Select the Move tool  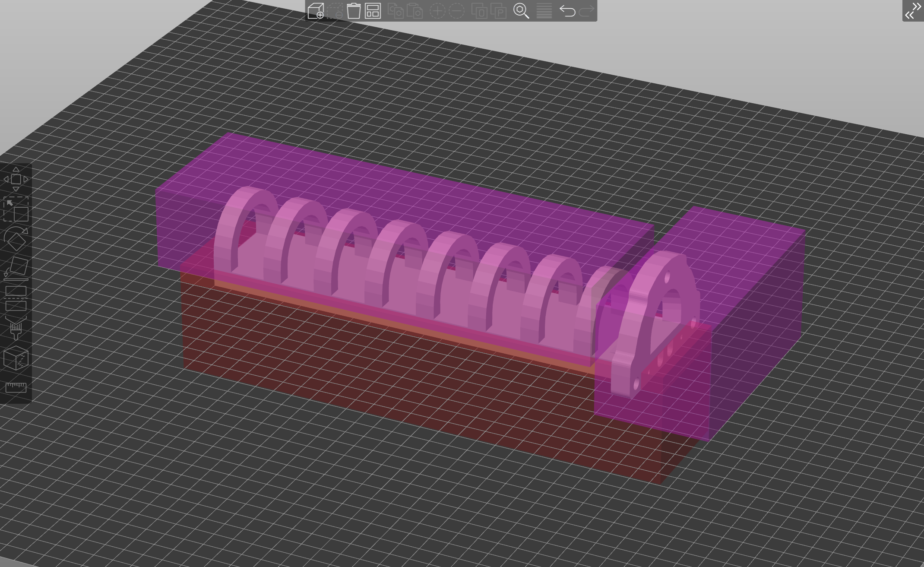coord(15,179)
